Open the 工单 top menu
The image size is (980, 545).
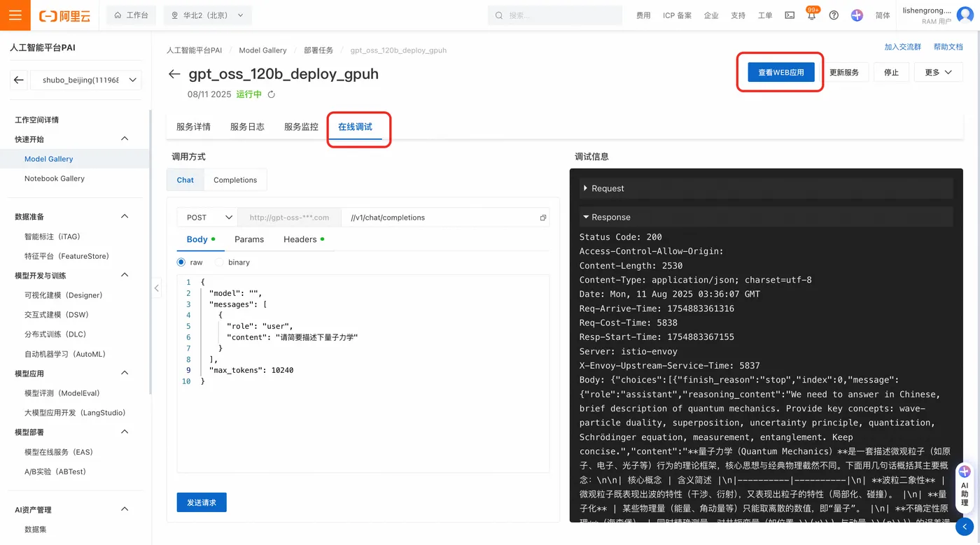coord(765,15)
